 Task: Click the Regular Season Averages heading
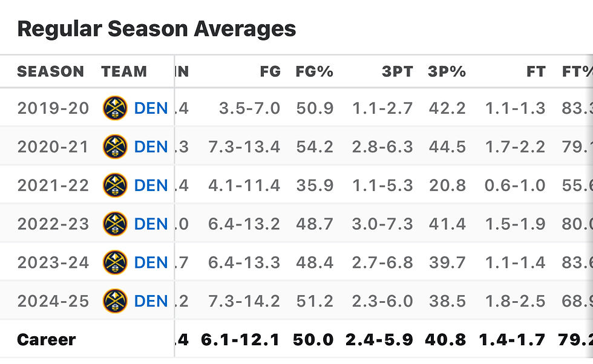[156, 28]
